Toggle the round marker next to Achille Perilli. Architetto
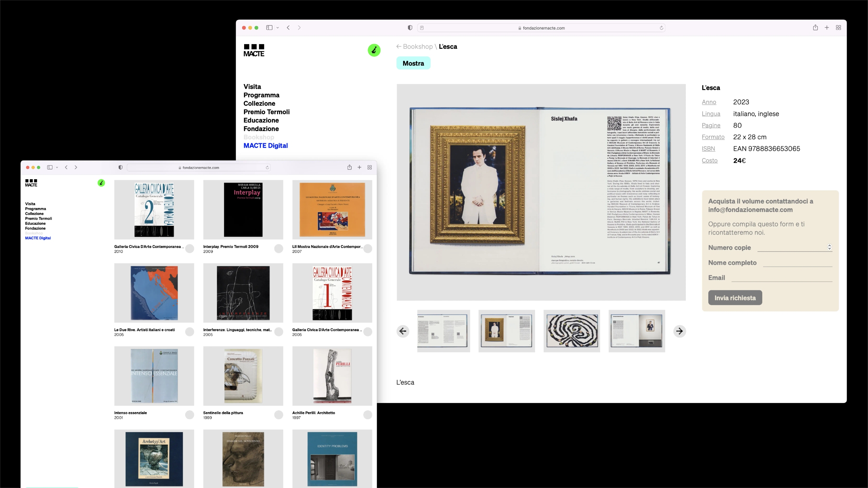 point(368,415)
